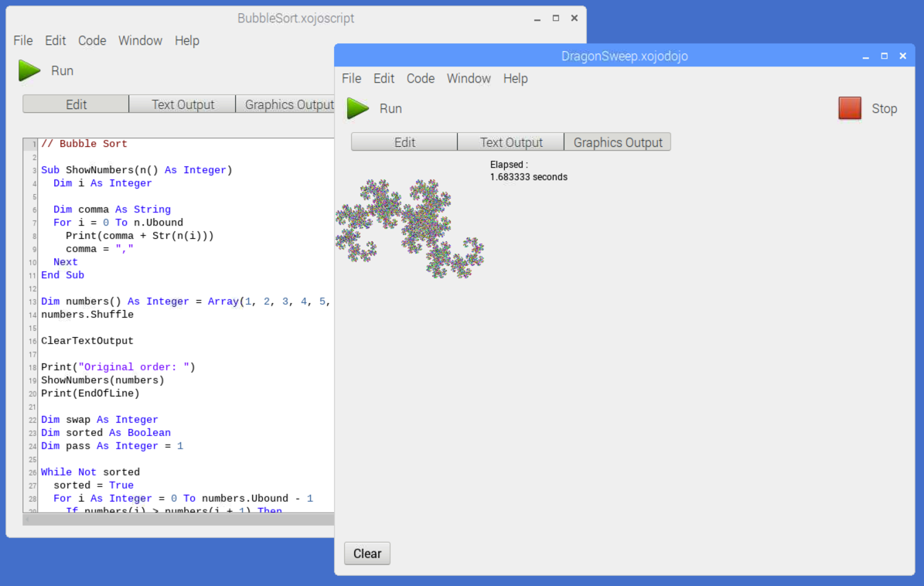Image resolution: width=924 pixels, height=586 pixels.
Task: Open the Help menu in DragonSweep window
Action: (x=515, y=79)
